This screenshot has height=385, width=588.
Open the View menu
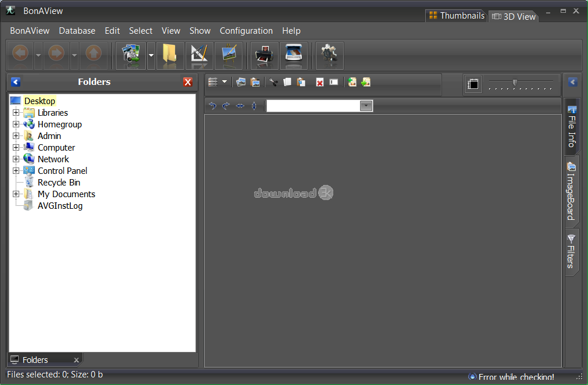pos(171,31)
